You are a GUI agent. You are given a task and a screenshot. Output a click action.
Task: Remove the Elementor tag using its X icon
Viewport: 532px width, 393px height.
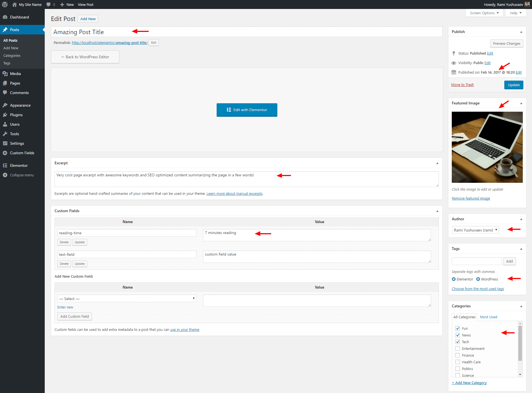tap(454, 279)
